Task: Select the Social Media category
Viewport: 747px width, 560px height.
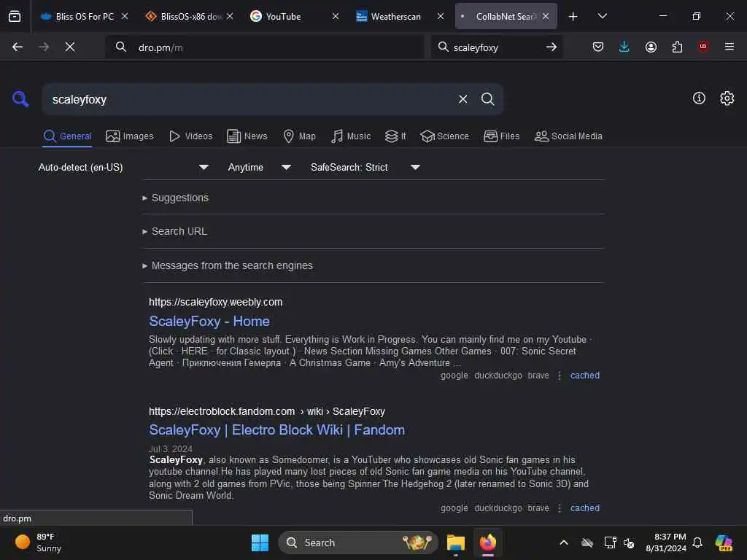Action: tap(568, 136)
